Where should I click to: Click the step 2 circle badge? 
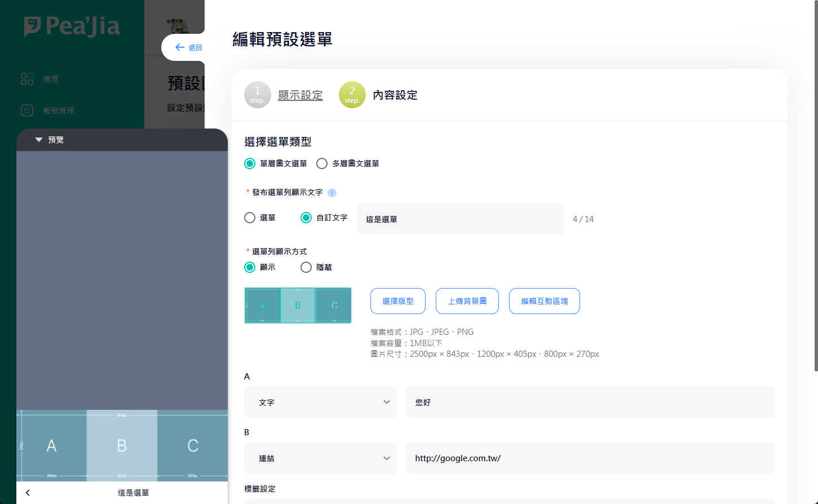point(352,95)
